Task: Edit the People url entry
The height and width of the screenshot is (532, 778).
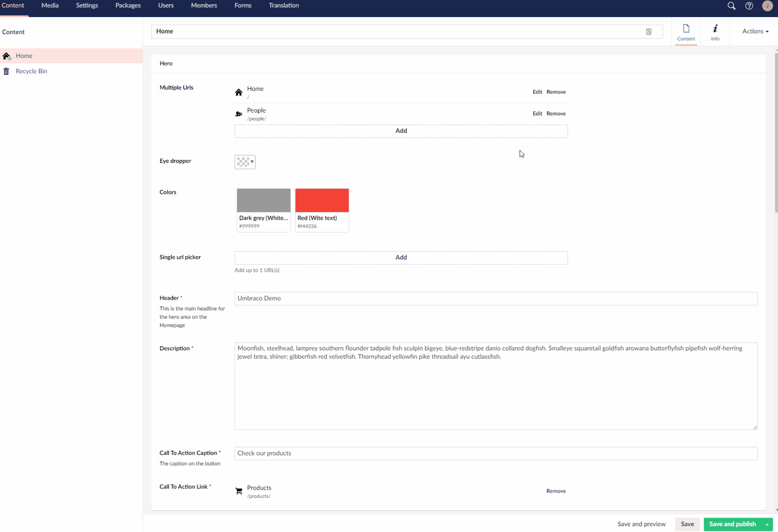Action: [537, 113]
